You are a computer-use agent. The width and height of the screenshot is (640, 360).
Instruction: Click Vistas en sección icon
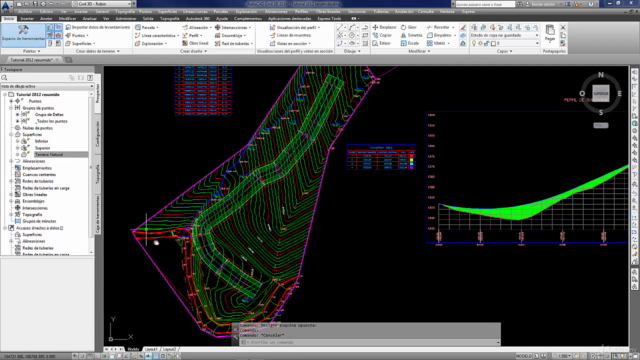[x=272, y=43]
